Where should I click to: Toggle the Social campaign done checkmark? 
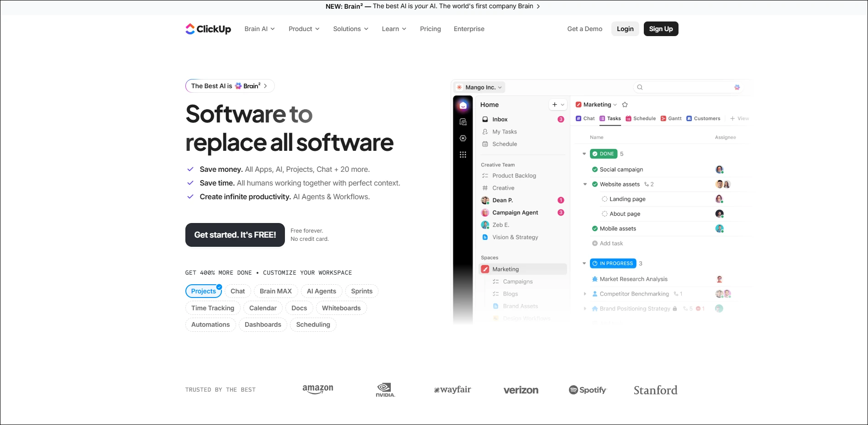(594, 170)
